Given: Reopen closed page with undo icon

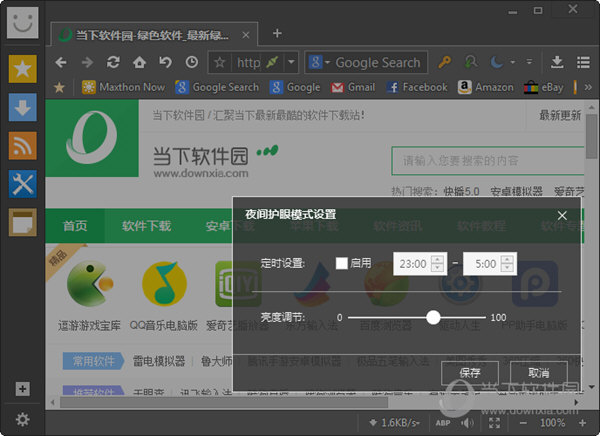Looking at the screenshot, I should (x=165, y=62).
